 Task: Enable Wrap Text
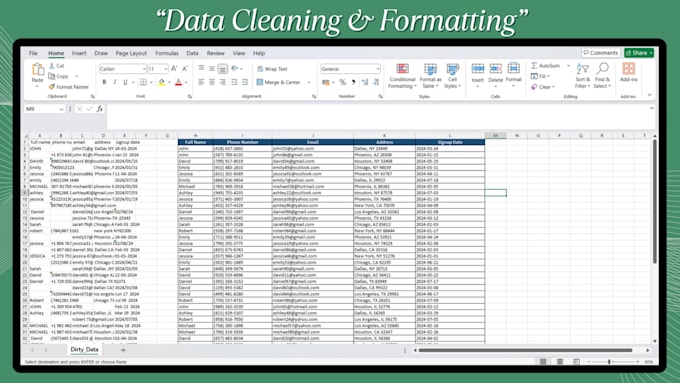point(272,69)
